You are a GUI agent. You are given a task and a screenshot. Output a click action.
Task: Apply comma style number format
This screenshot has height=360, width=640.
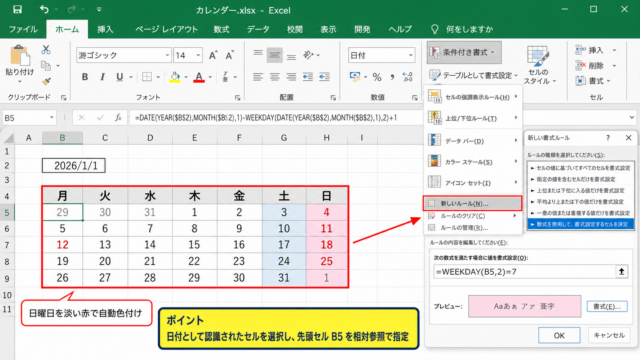[392, 77]
